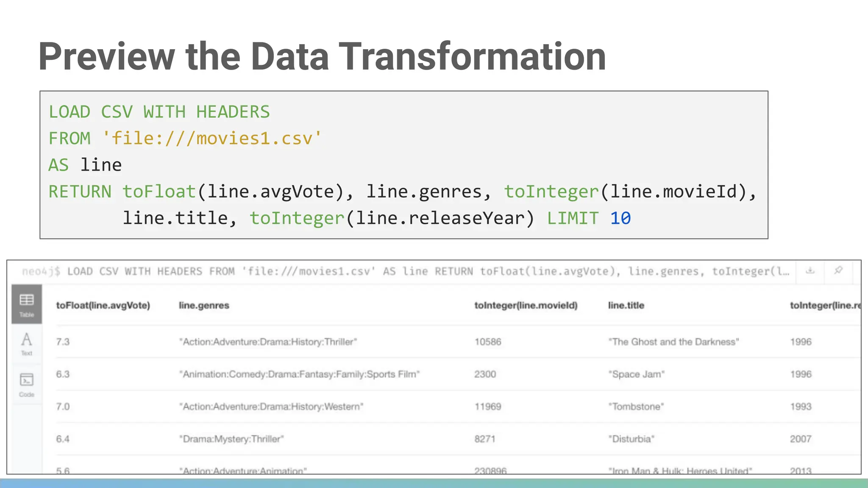
Task: Click the avgVote value 7.0
Action: (63, 407)
